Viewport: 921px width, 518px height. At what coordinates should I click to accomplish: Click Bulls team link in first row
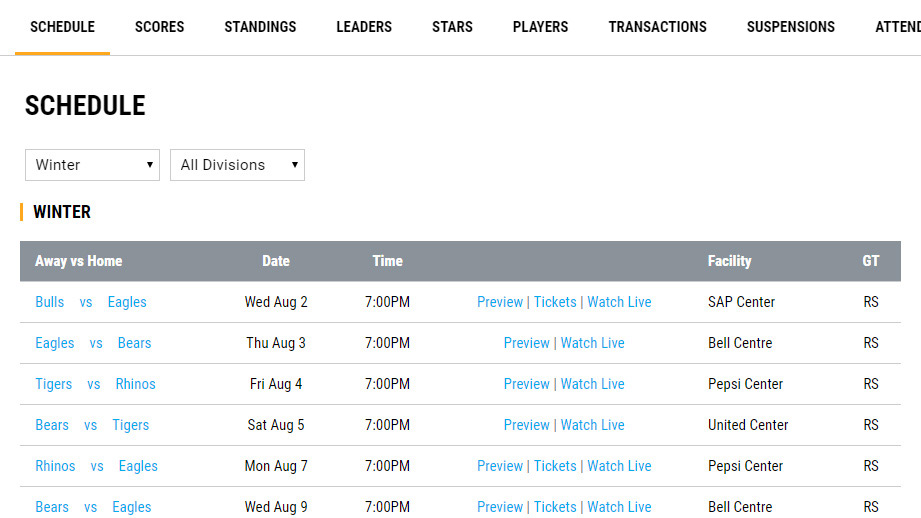(x=49, y=302)
